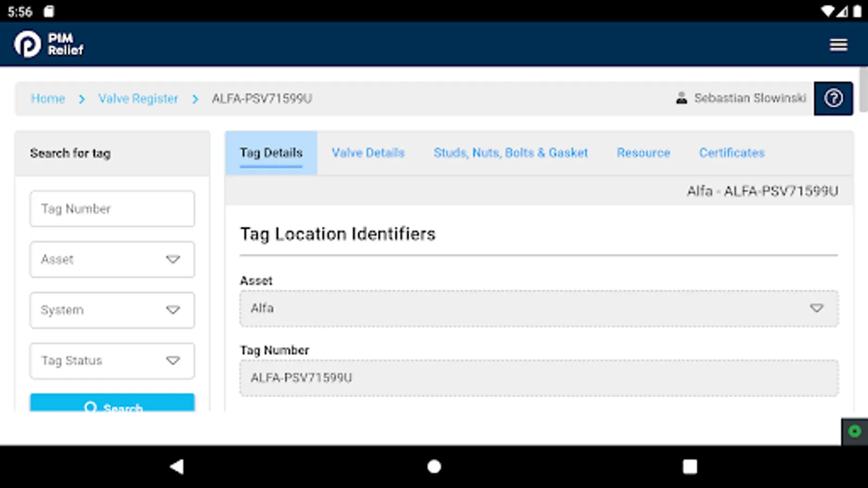Click the help question mark icon
868x488 pixels.
833,98
